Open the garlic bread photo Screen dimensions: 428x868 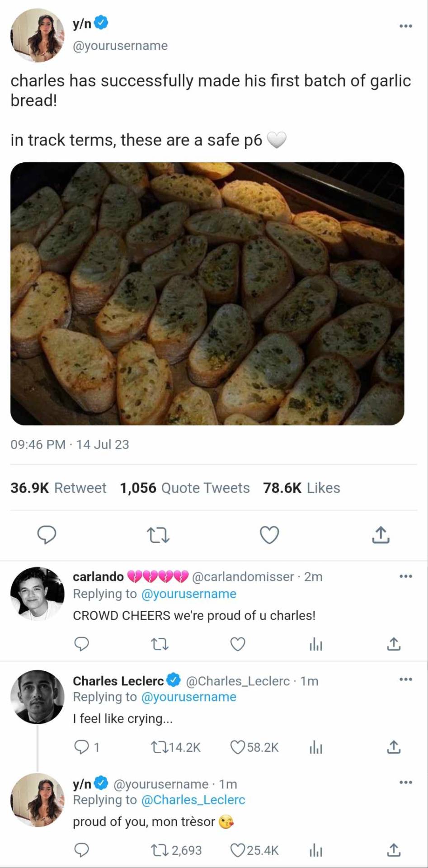[x=207, y=293]
